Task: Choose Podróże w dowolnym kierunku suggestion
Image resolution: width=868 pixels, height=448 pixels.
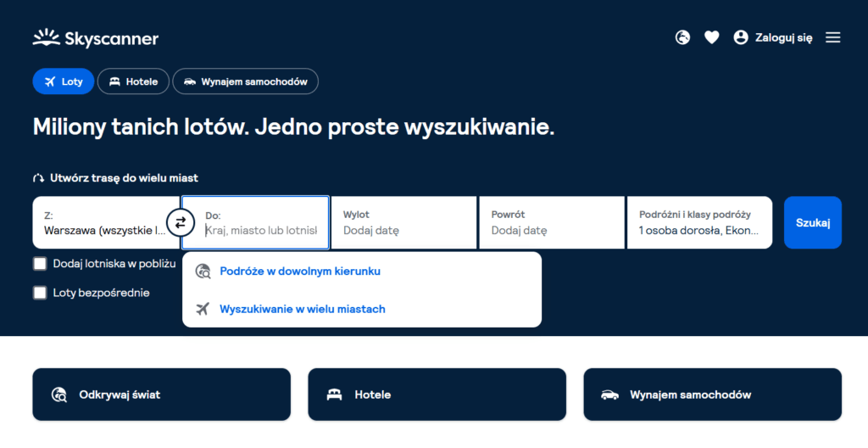Action: pyautogui.click(x=361, y=272)
